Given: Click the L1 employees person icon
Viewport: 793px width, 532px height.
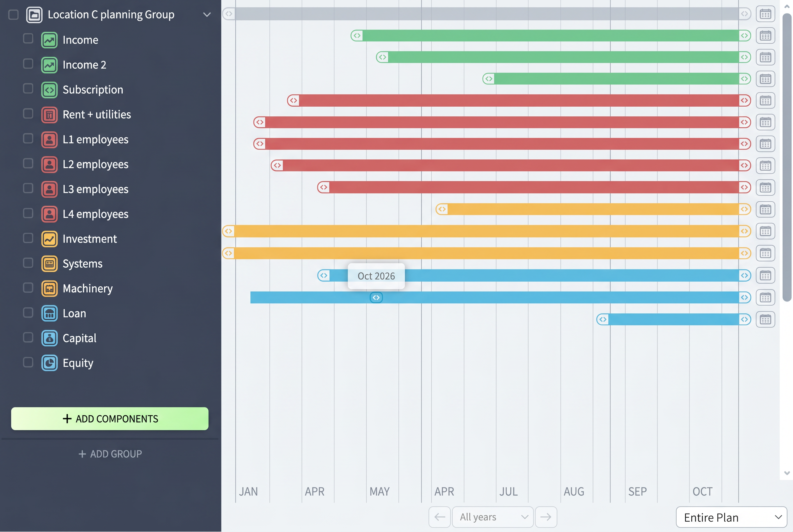Looking at the screenshot, I should 50,140.
